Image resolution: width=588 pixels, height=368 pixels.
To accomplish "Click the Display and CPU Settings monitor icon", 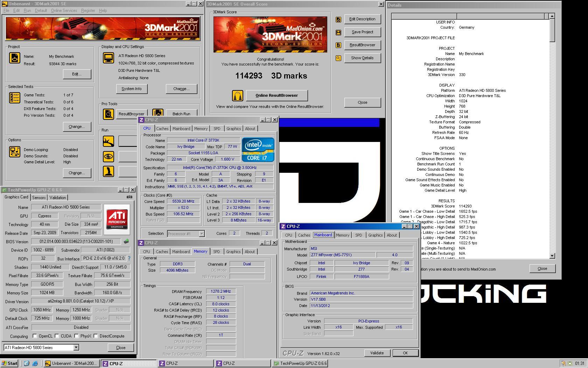I will click(108, 58).
